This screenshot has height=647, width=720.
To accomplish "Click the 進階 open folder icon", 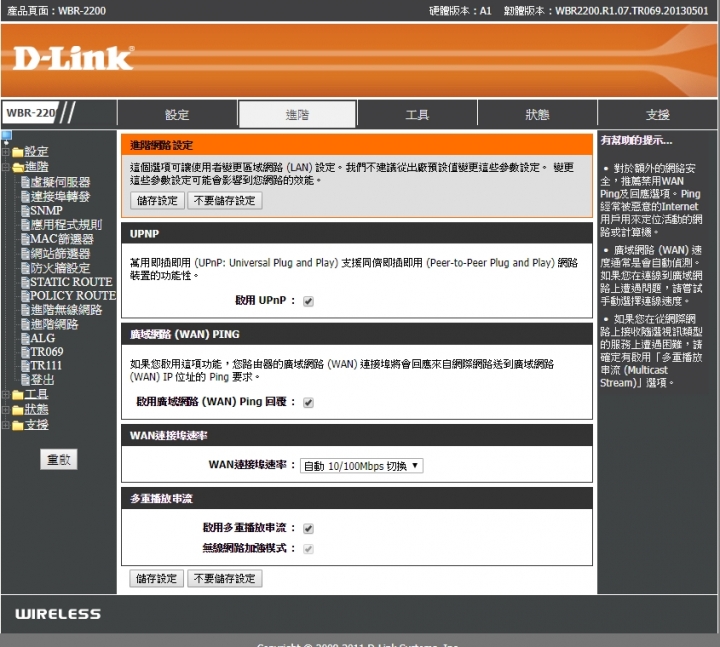I will pos(18,167).
